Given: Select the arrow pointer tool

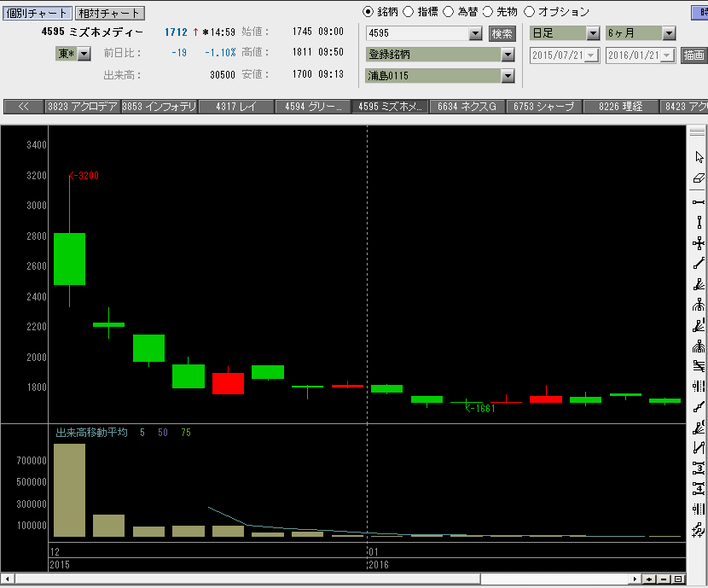Looking at the screenshot, I should point(699,157).
